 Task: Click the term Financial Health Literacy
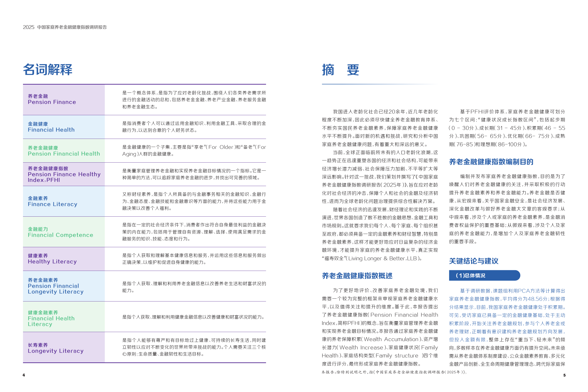coord(51,321)
